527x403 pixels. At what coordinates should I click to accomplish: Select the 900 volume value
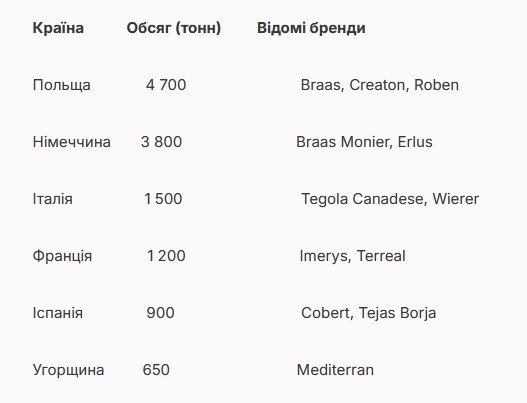coord(160,313)
